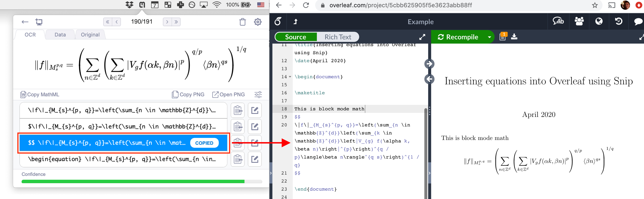This screenshot has width=644, height=199.
Task: Switch to the Original tab
Action: click(90, 35)
